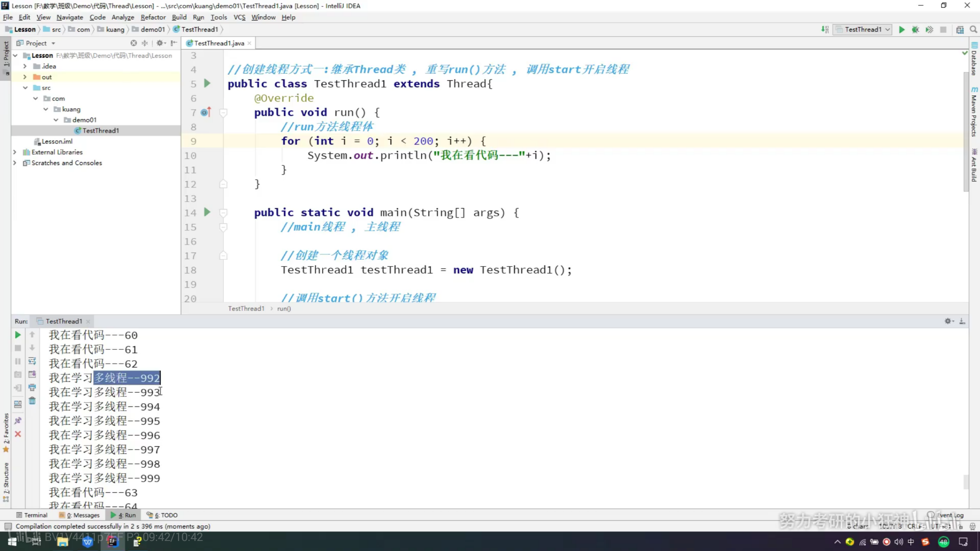Toggle the Ant Build side panel
Screen dimensions: 980x551
click(x=974, y=165)
